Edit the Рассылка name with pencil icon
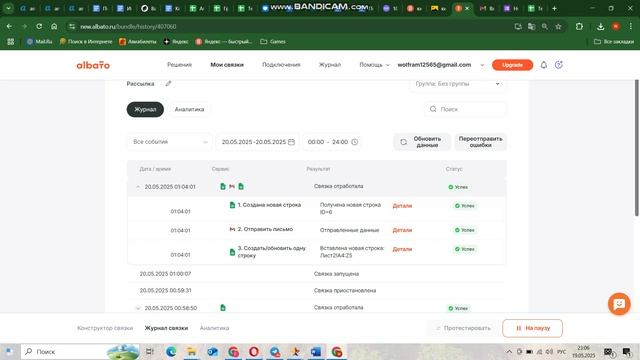Viewport: 640px width, 360px height. [168, 83]
